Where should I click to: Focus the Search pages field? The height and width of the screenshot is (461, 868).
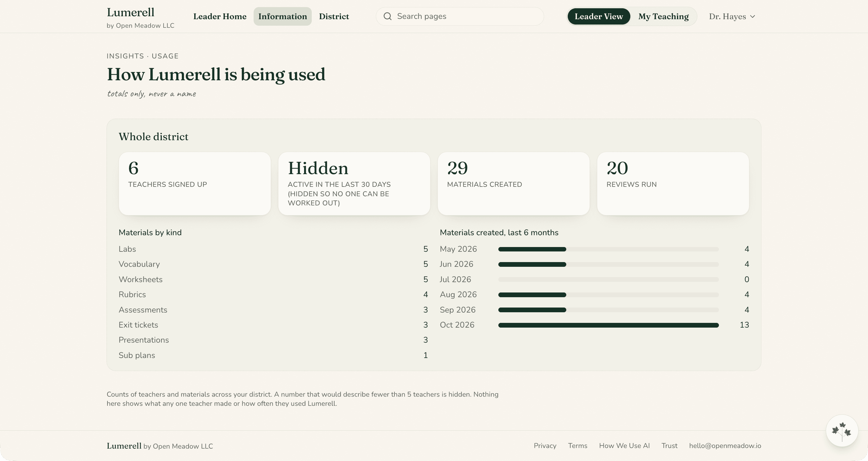(x=460, y=16)
